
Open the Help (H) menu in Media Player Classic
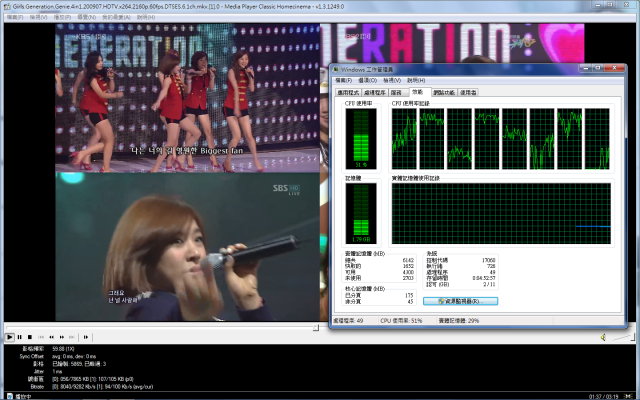click(146, 17)
